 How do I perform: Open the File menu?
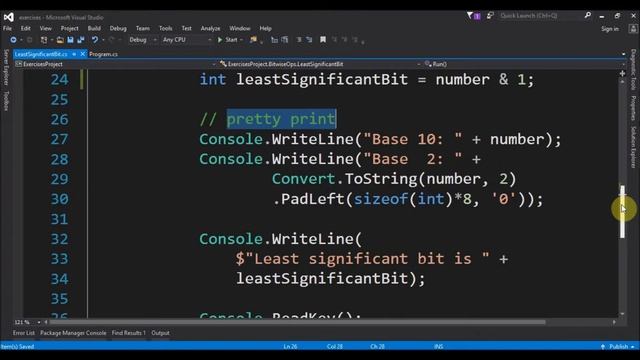[7, 29]
